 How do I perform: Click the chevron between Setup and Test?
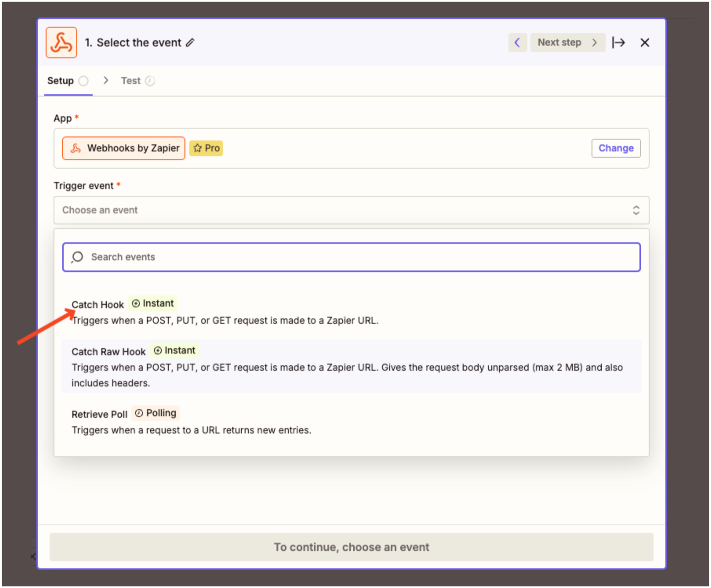pos(106,80)
